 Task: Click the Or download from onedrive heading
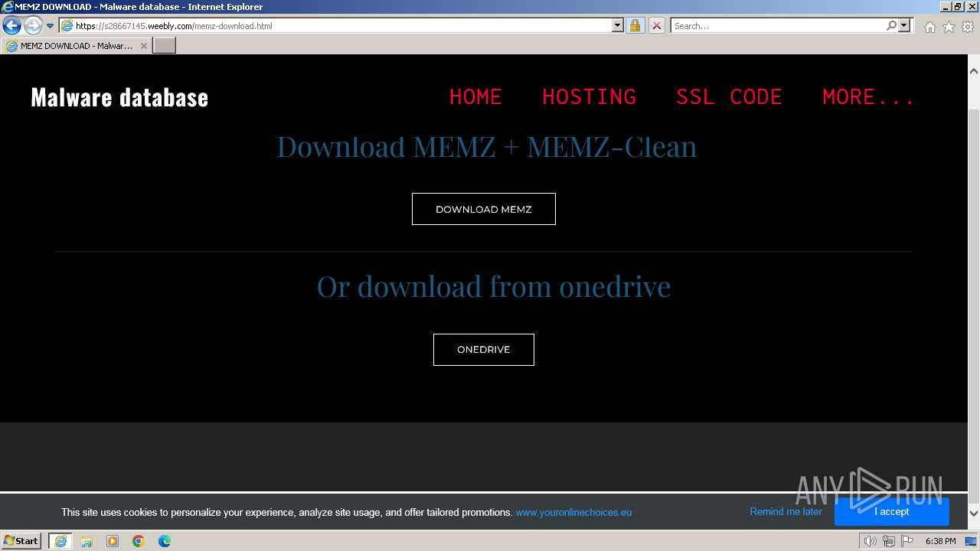(494, 286)
